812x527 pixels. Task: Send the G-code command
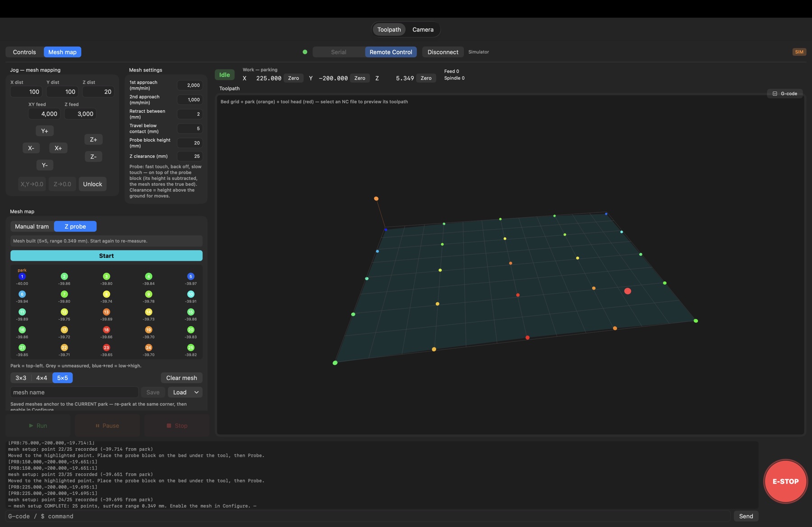(x=746, y=516)
